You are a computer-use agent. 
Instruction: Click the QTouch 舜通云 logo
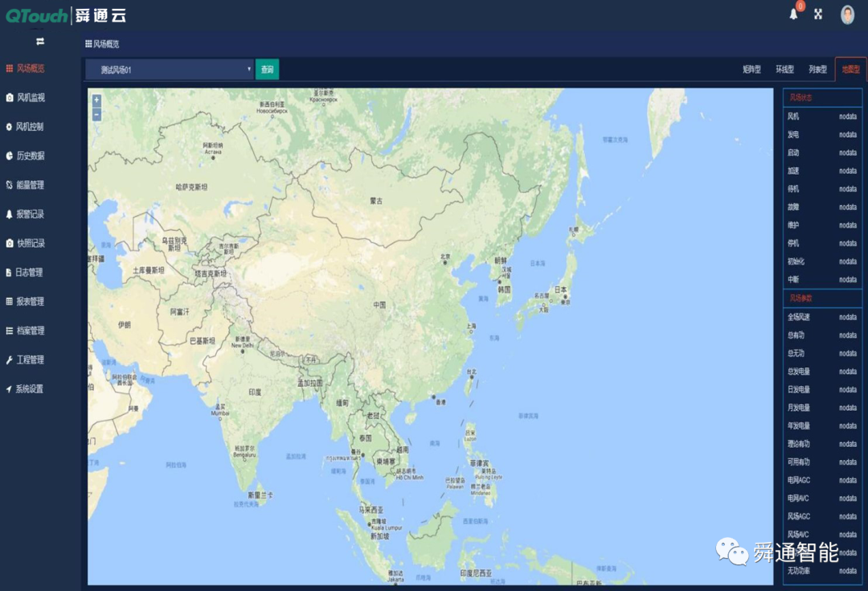click(67, 15)
